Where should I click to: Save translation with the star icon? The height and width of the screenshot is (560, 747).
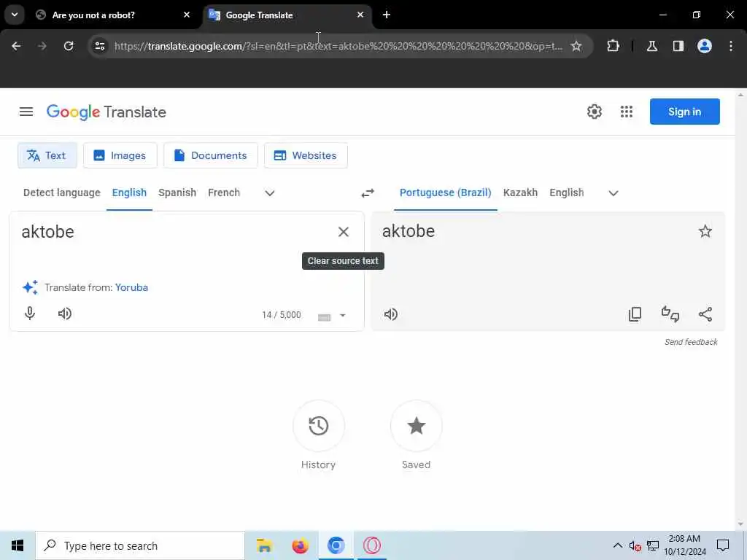coord(705,231)
